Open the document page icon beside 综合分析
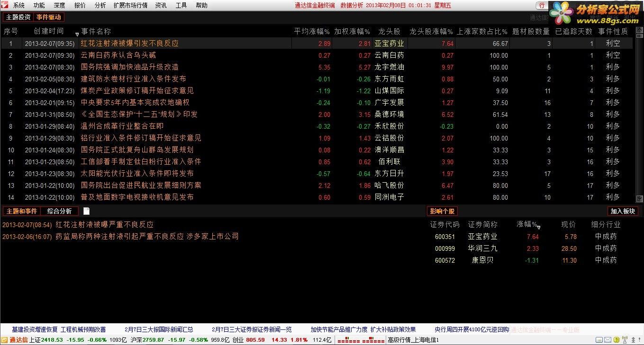Image resolution: width=644 pixels, height=345 pixels. 86,211
